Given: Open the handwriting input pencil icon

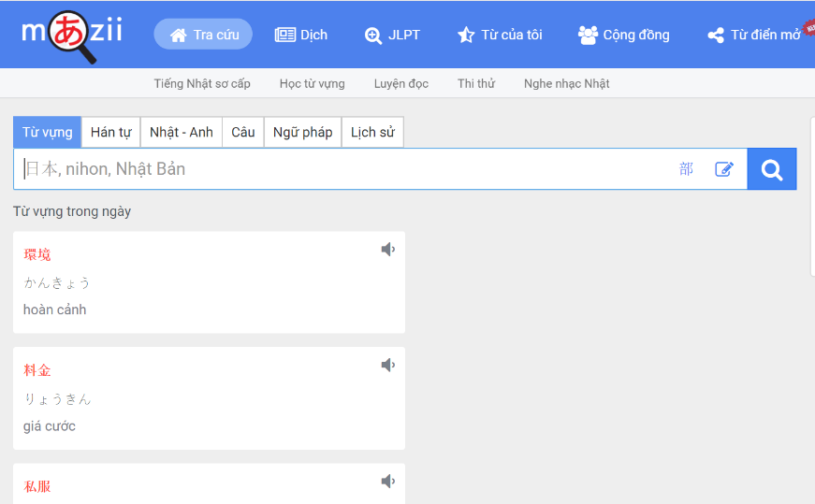Looking at the screenshot, I should (724, 169).
